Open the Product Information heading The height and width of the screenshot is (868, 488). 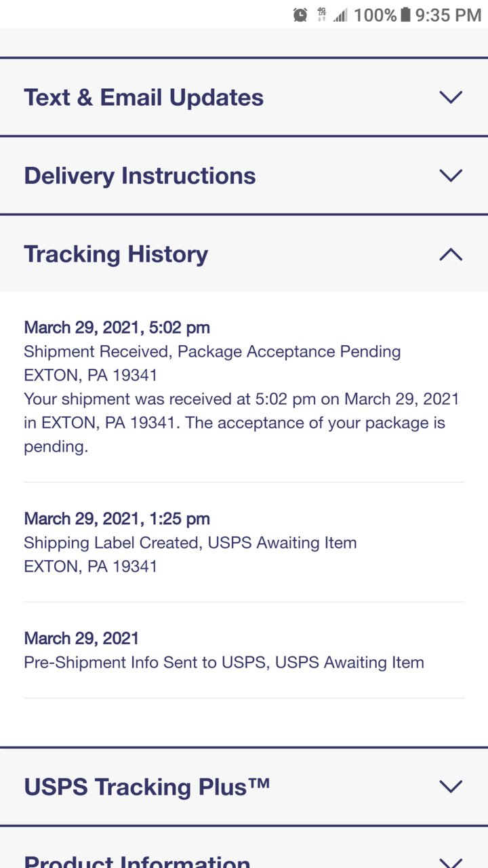click(137, 862)
